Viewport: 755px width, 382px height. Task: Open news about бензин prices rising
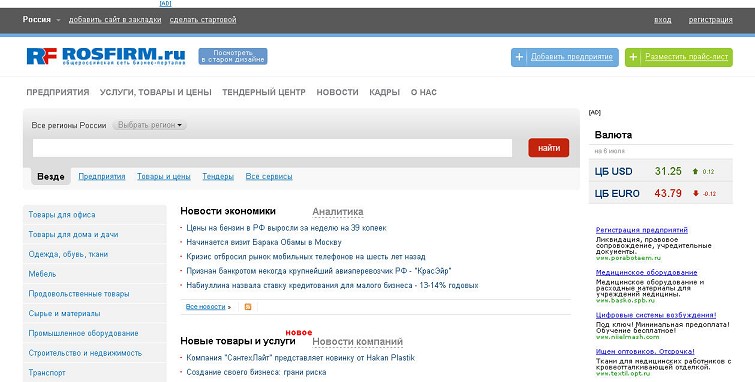(x=286, y=228)
